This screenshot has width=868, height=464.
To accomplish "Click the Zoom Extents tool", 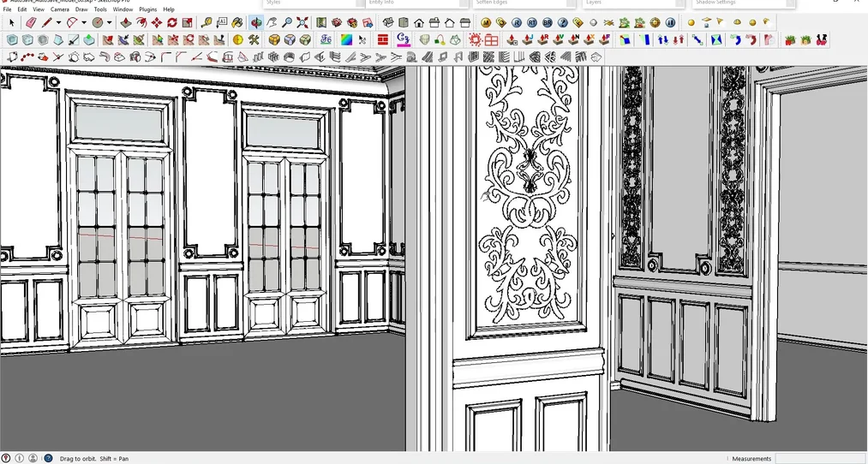I will click(x=302, y=22).
